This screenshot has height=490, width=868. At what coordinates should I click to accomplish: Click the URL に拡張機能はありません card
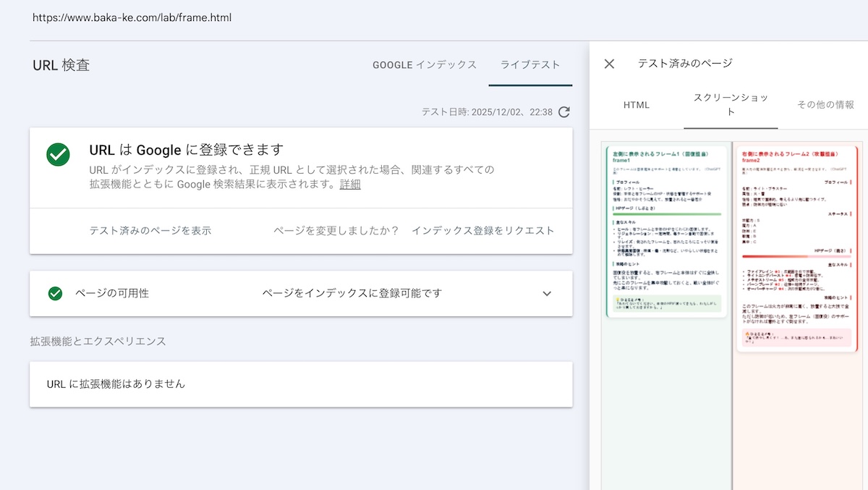tap(301, 384)
